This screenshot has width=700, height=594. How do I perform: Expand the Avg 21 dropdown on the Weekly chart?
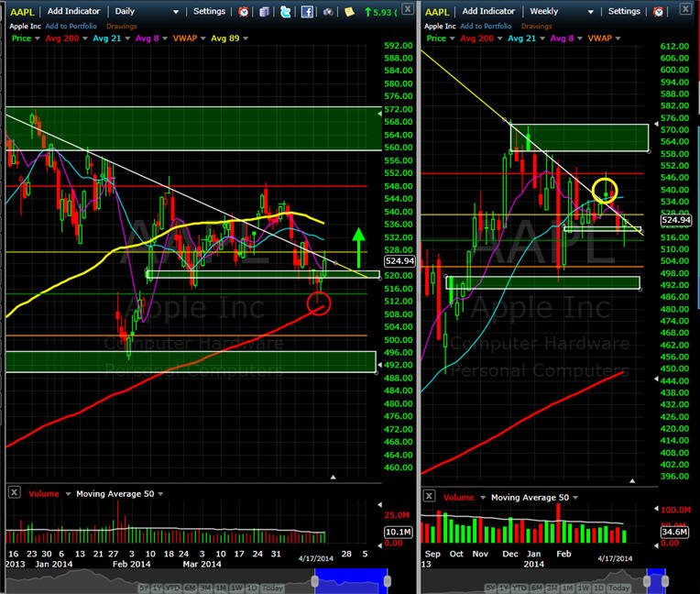pyautogui.click(x=542, y=38)
